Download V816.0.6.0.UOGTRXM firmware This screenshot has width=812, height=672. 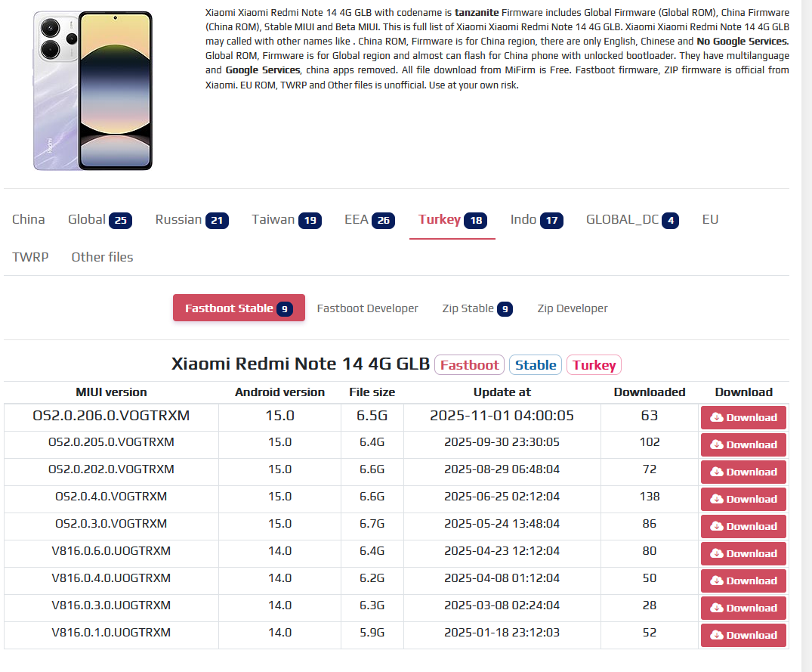[x=743, y=553]
